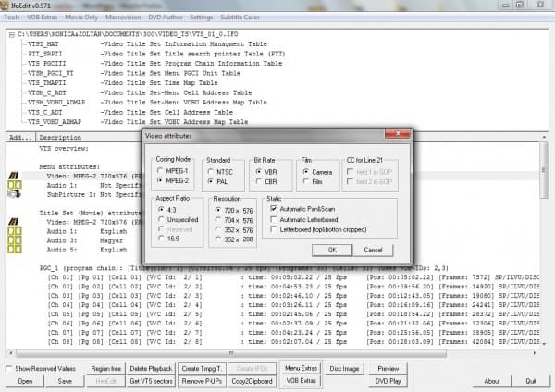This screenshot has width=555, height=392.
Task: Click the Menu attributes video clapperboard icon
Action: click(15, 174)
